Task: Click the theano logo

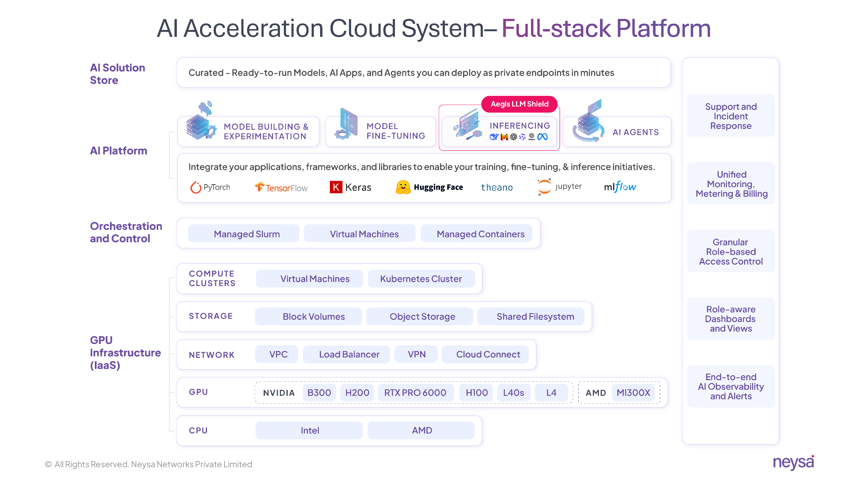Action: tap(497, 187)
